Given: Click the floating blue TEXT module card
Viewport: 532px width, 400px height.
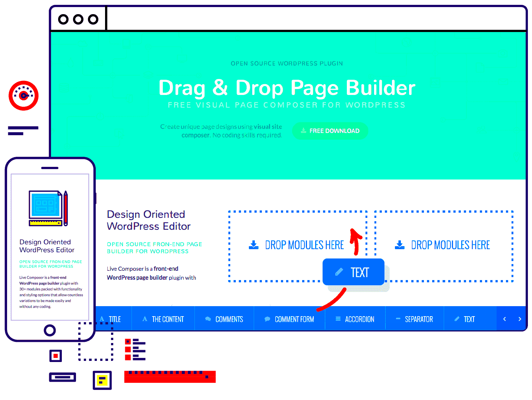Looking at the screenshot, I should tap(354, 272).
